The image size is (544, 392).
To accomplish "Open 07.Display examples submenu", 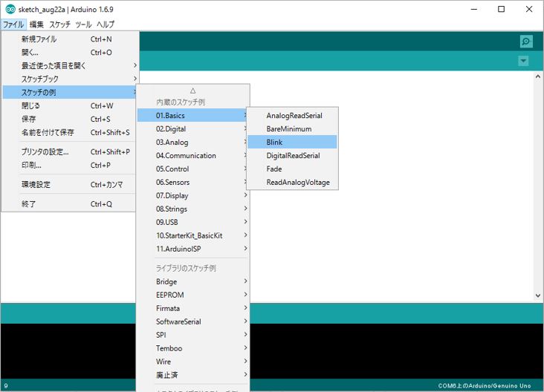I will tap(193, 195).
